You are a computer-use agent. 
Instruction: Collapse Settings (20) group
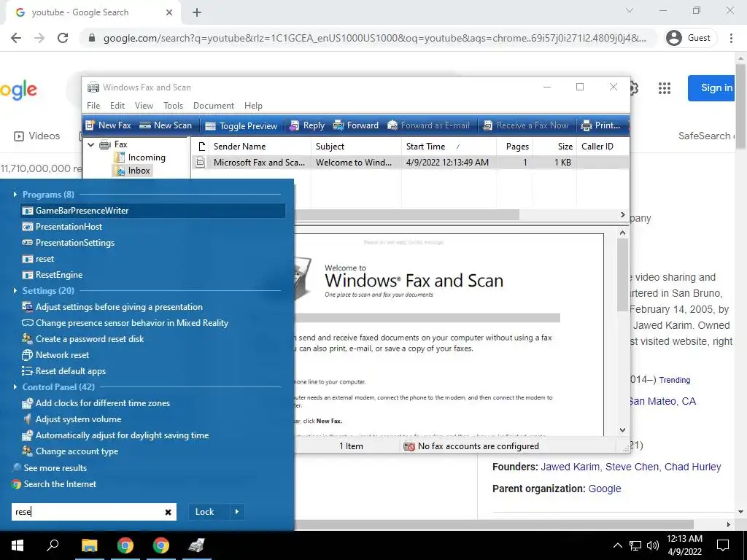click(15, 290)
